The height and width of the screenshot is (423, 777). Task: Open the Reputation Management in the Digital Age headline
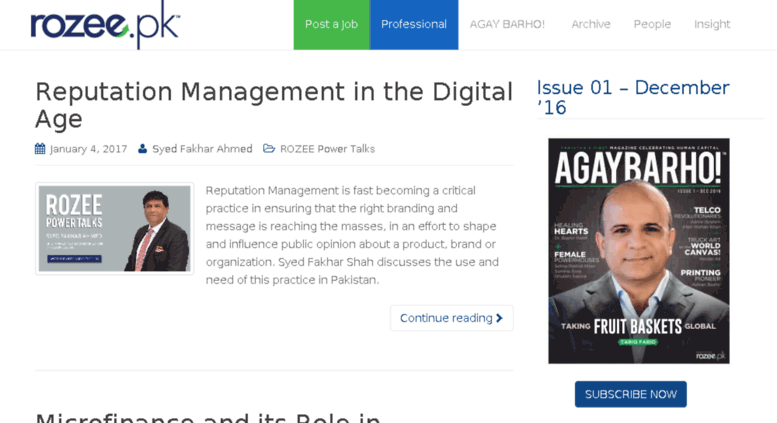(274, 105)
